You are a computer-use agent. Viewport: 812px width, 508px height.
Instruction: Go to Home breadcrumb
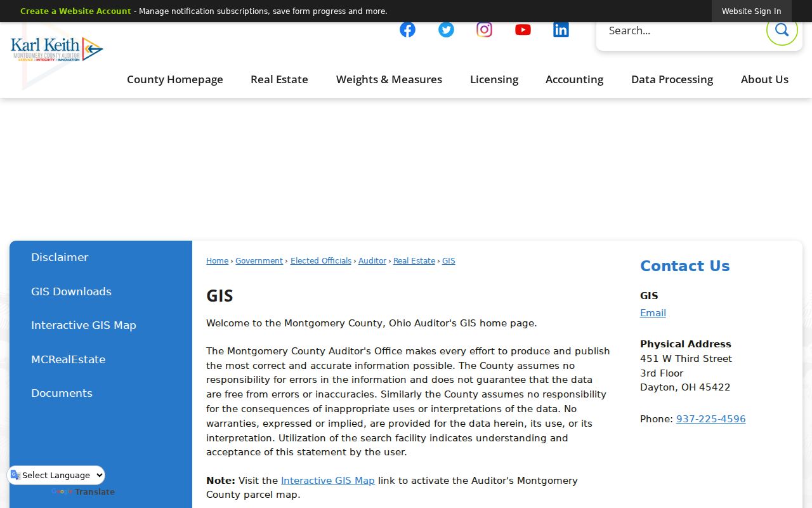217,261
